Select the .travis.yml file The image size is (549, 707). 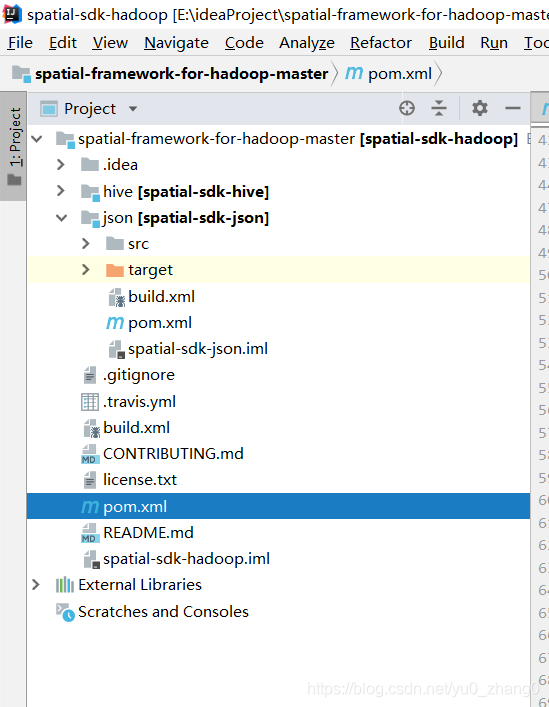139,401
